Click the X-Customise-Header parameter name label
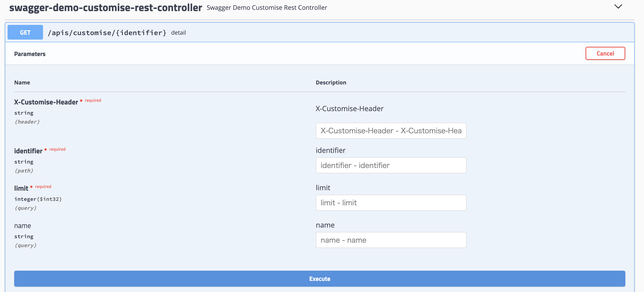 [46, 102]
